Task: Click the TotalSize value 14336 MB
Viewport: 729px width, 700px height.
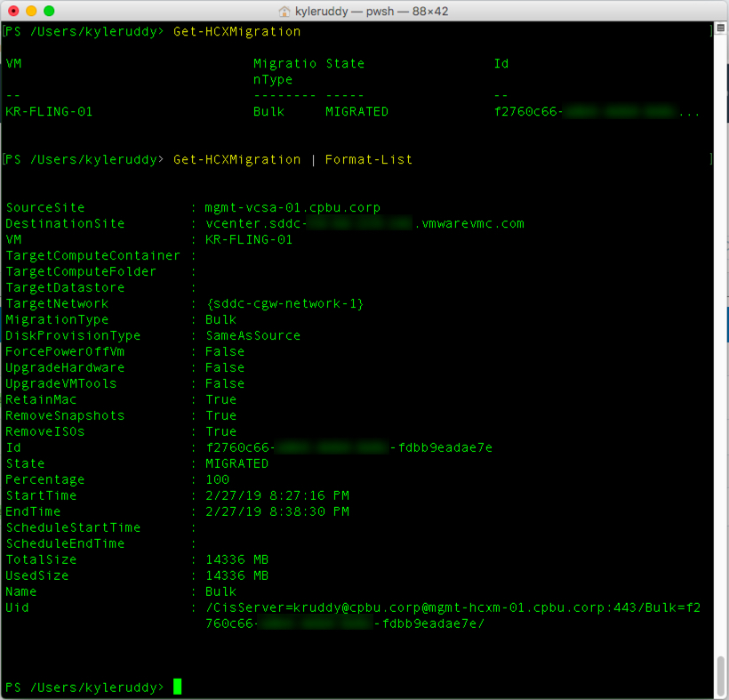Action: (x=236, y=559)
